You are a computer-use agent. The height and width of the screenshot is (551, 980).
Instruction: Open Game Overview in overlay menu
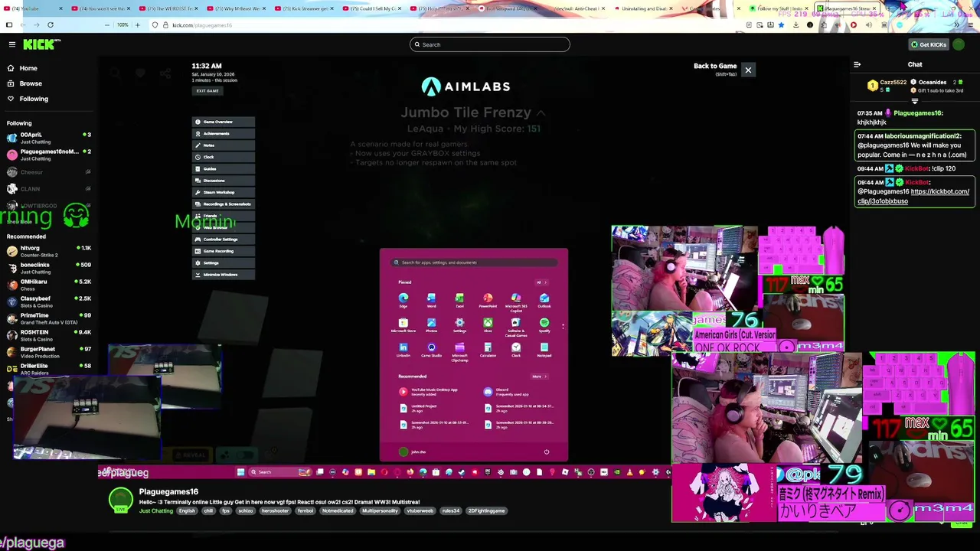coord(223,122)
